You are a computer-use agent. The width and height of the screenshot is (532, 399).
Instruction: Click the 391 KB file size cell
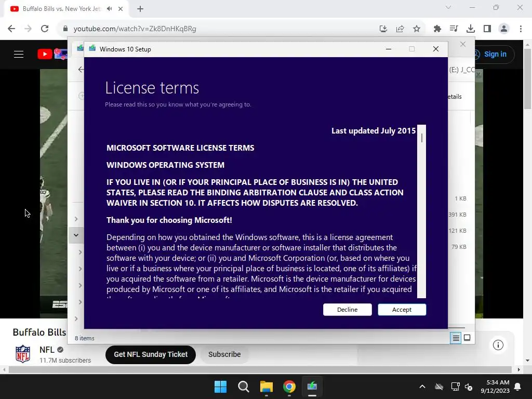coord(457,215)
